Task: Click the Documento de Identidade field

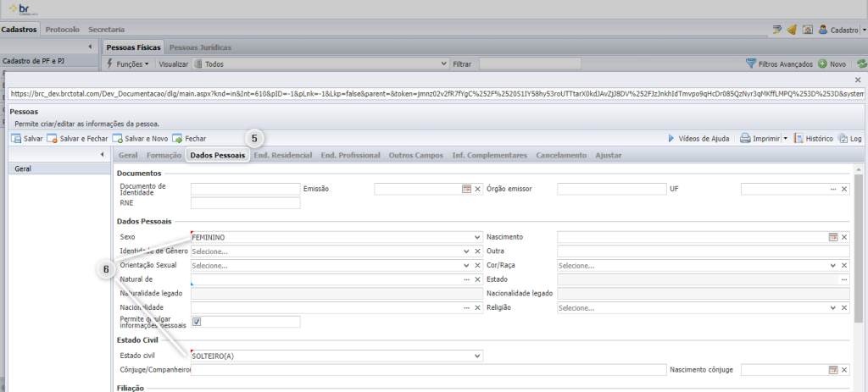Action: click(245, 189)
